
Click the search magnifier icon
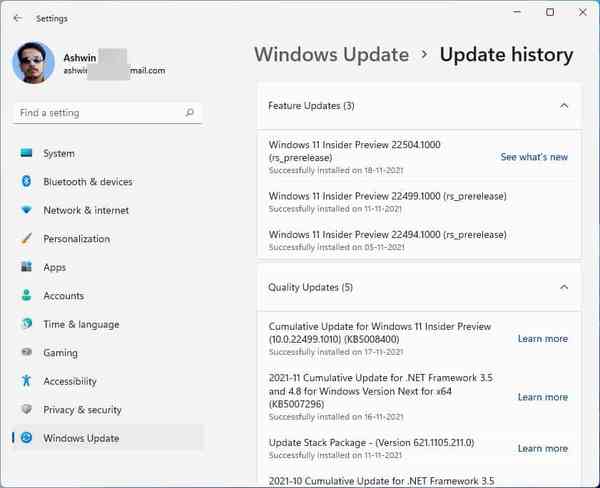click(x=190, y=113)
